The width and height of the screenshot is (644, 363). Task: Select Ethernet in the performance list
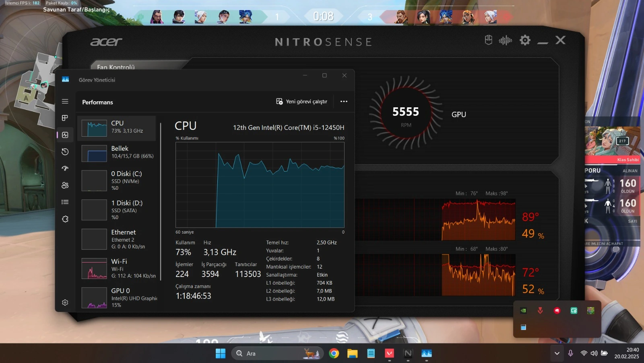pyautogui.click(x=116, y=239)
